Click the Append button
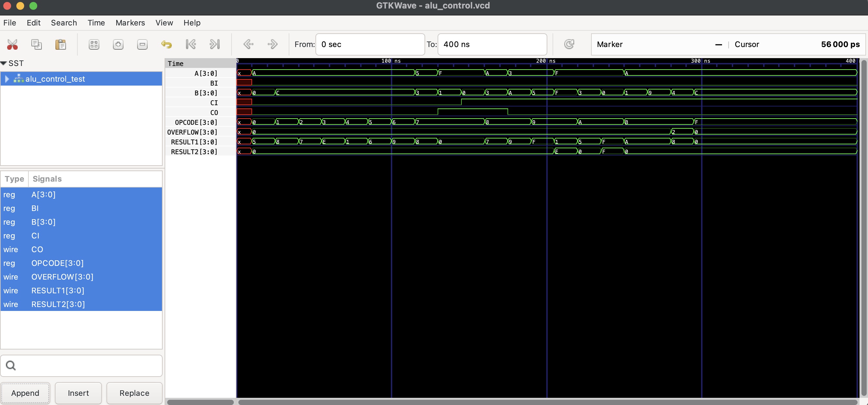The height and width of the screenshot is (405, 868). pos(25,393)
